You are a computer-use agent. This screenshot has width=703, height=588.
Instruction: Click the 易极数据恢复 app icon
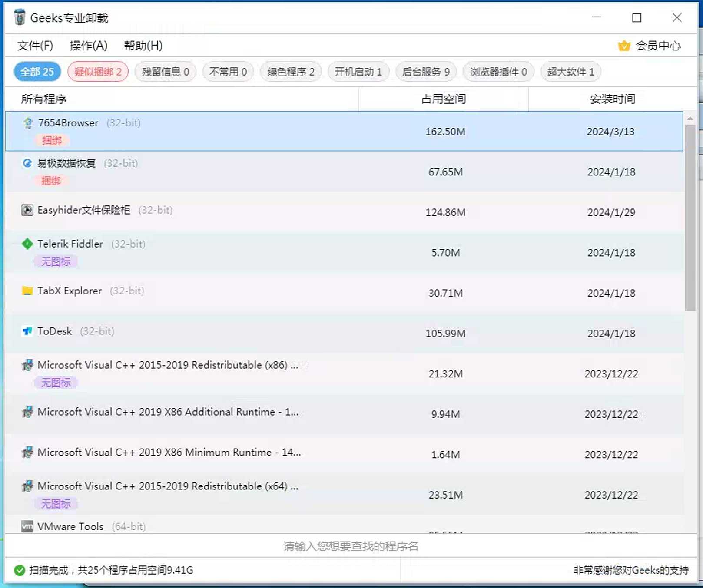click(x=27, y=163)
